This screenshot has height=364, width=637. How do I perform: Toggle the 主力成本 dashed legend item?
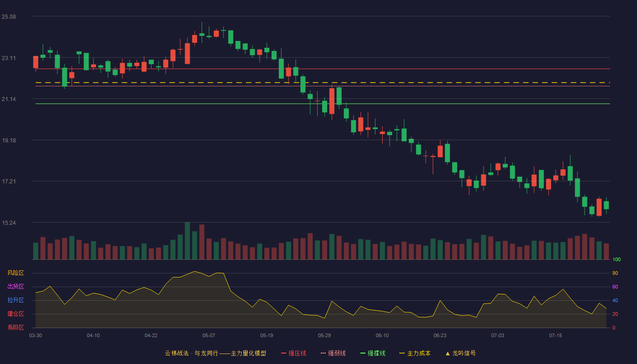point(415,353)
